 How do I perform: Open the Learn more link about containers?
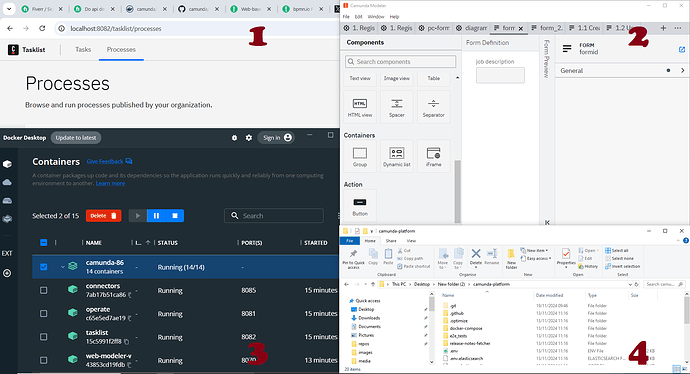(x=110, y=183)
